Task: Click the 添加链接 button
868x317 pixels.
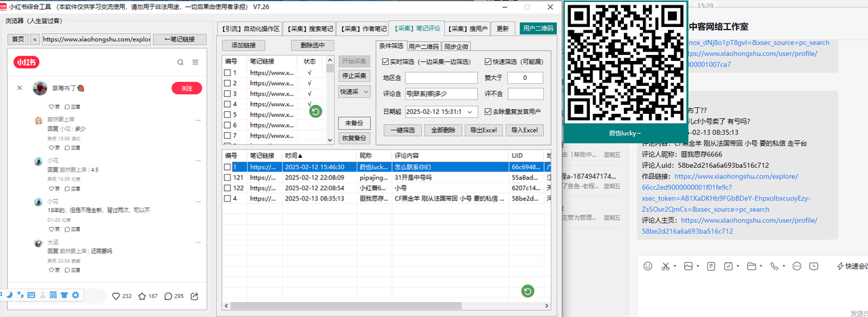Action: tap(244, 45)
